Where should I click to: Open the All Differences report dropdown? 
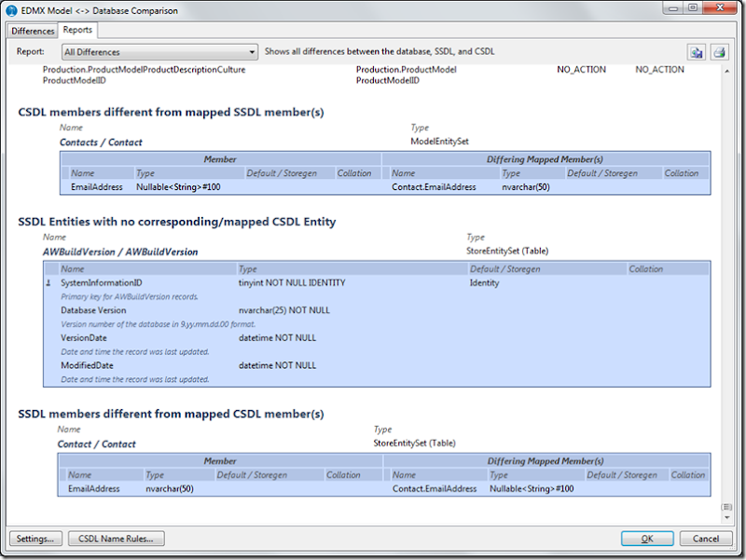(x=159, y=52)
